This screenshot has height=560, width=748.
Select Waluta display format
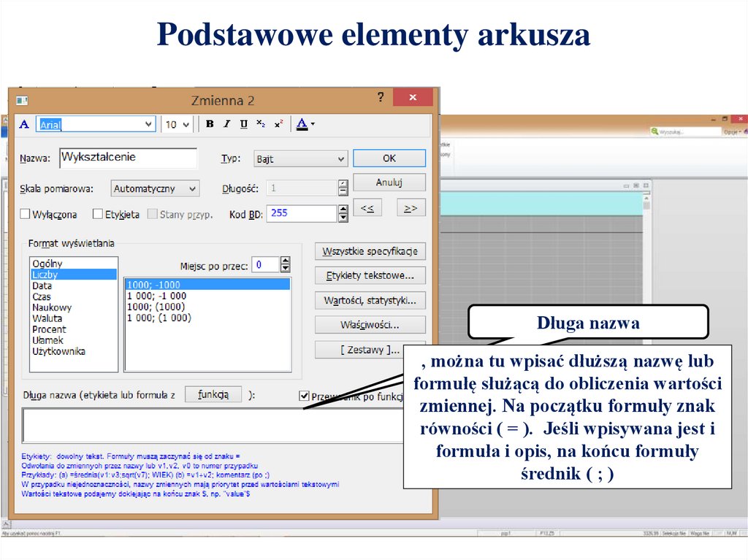(47, 318)
